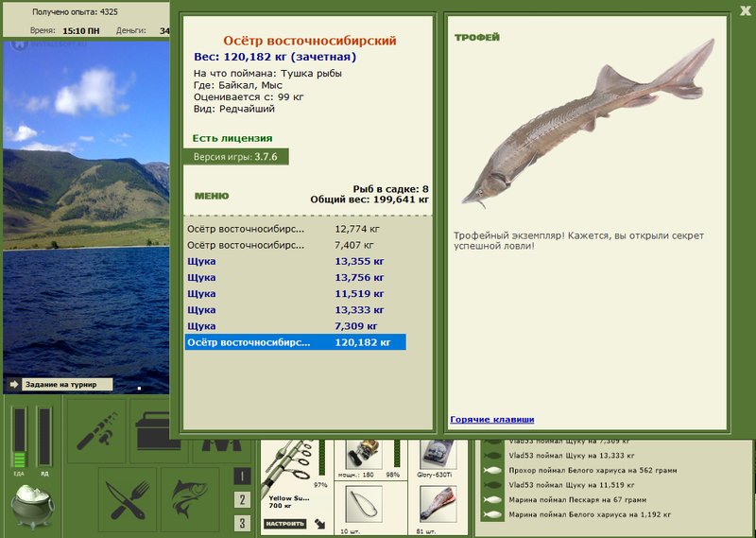Select the Щука 13,756 кг row

pyautogui.click(x=295, y=278)
